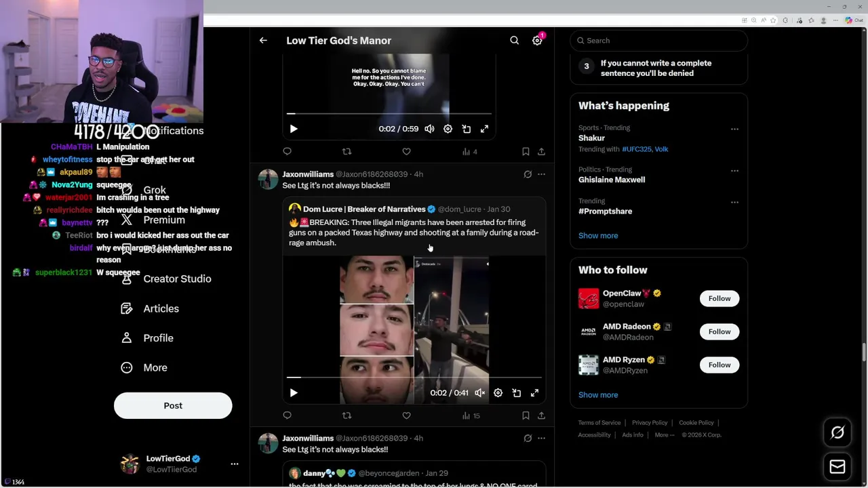Play the 0:41 migrants video
This screenshot has width=868, height=488.
click(x=294, y=393)
